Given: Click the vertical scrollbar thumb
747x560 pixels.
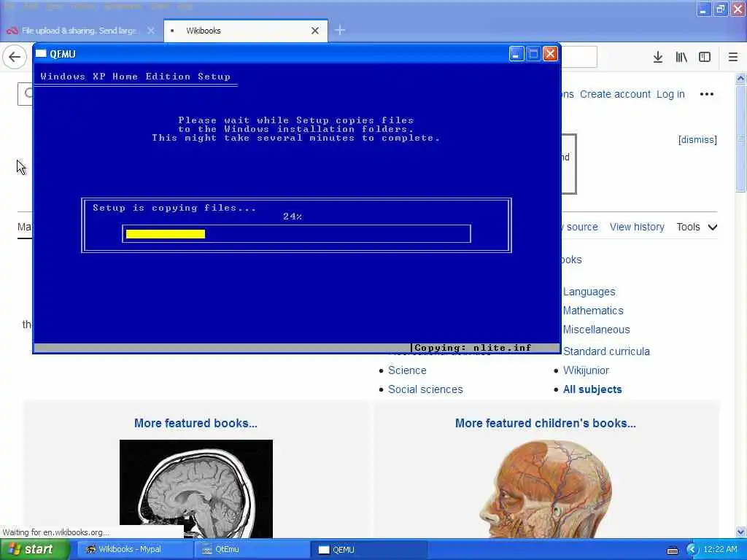Looking at the screenshot, I should 741,139.
